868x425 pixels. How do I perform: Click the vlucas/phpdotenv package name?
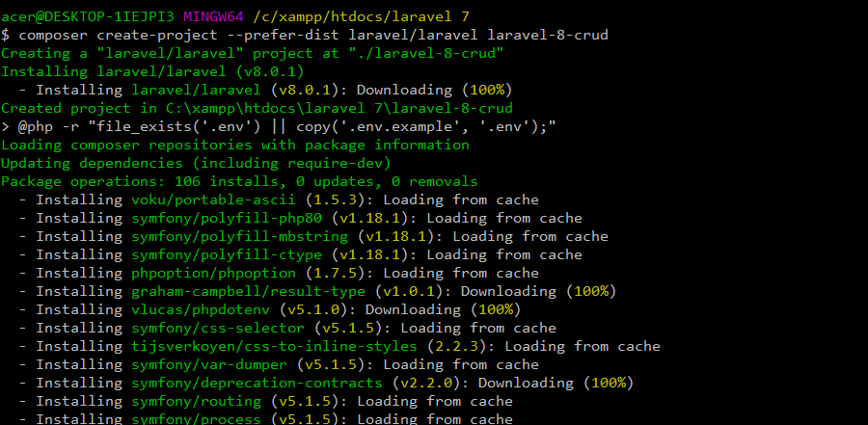point(201,308)
